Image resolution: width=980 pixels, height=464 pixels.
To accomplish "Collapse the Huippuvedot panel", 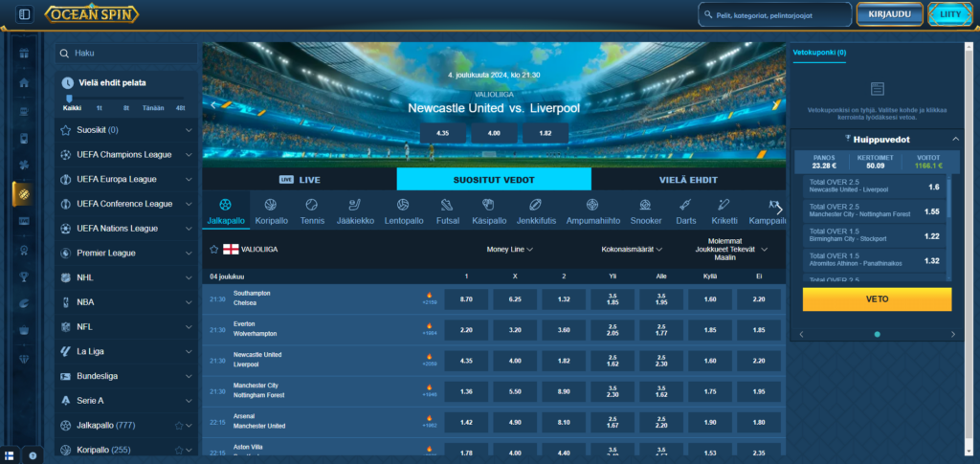I will point(955,139).
